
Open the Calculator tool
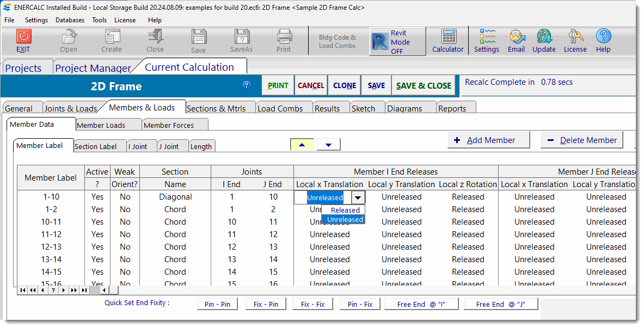coord(448,37)
